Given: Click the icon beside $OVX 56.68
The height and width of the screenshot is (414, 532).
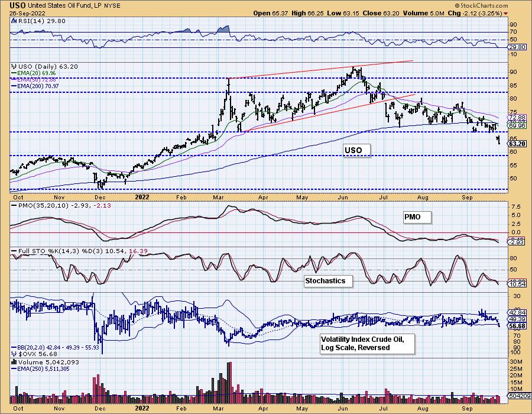Looking at the screenshot, I should click(14, 354).
